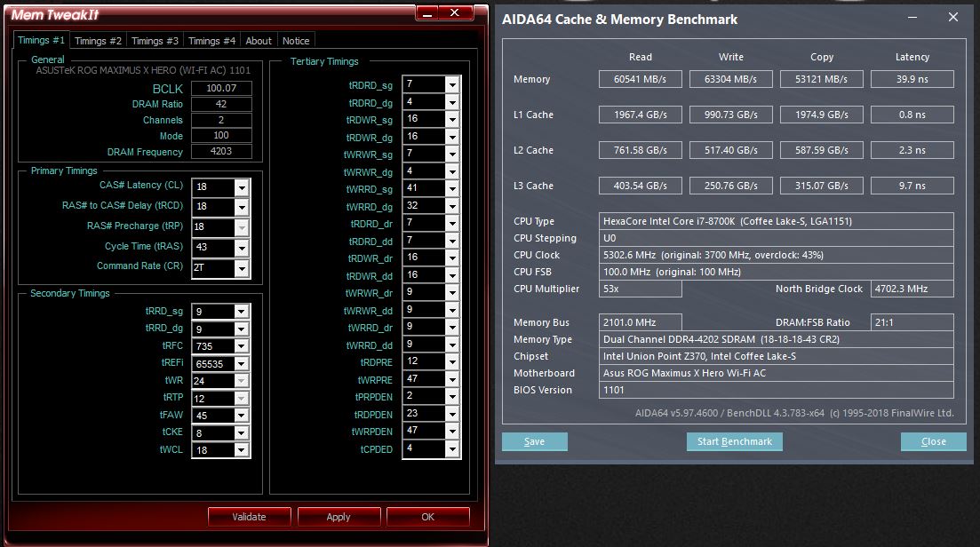
Task: Open tWRWR_dd dropdown arrow
Action: pyautogui.click(x=452, y=309)
